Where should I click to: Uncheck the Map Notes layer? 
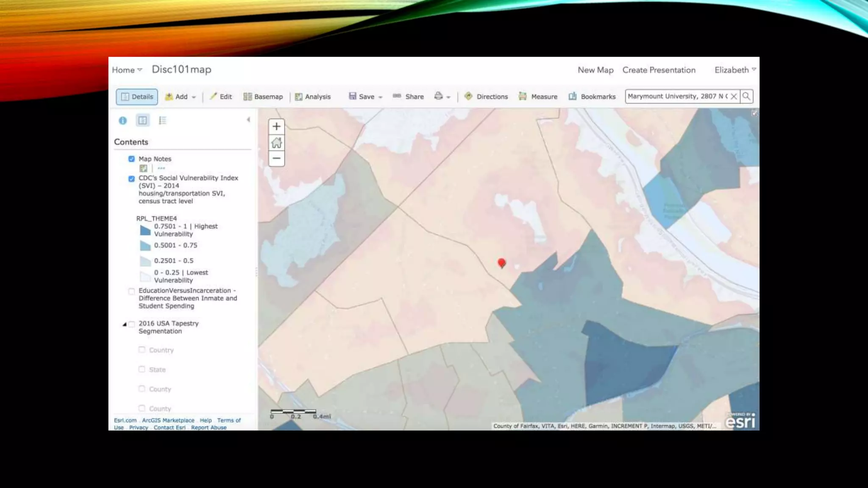(131, 159)
